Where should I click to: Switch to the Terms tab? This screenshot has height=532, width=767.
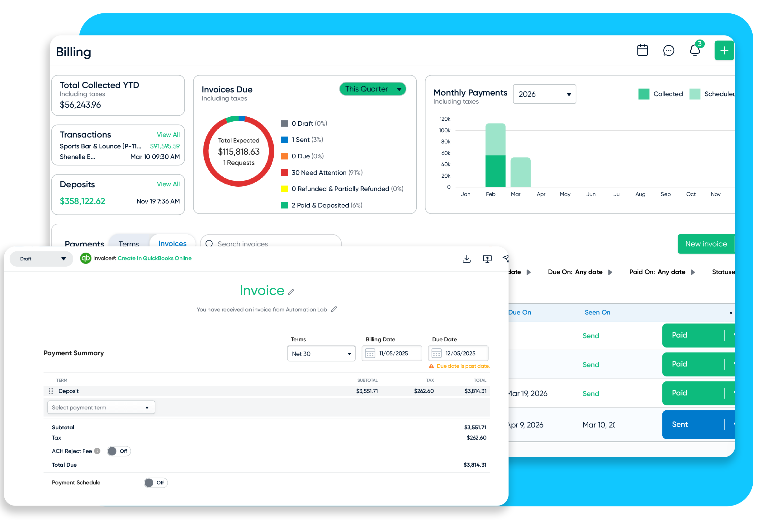click(129, 244)
